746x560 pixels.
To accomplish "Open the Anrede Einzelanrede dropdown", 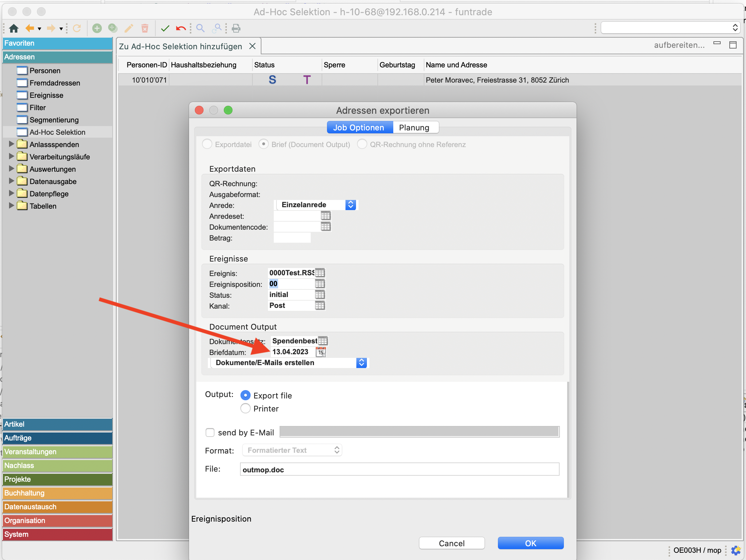I will point(350,205).
